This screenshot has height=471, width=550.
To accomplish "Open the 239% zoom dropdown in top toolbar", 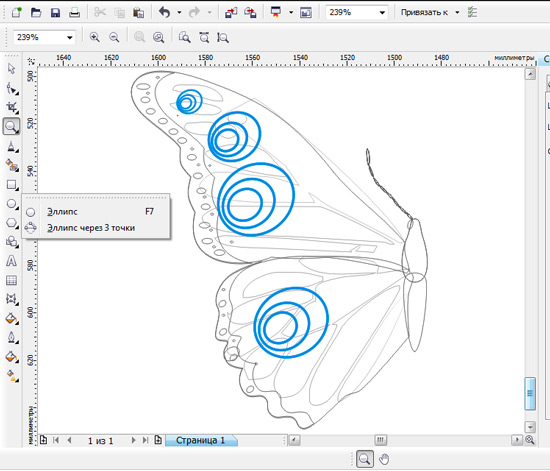I will pyautogui.click(x=382, y=13).
